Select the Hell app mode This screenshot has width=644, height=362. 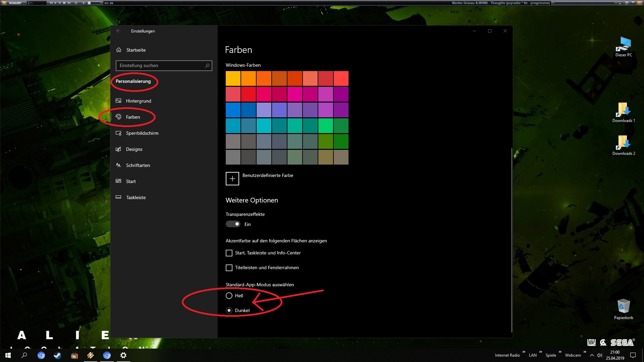coord(229,296)
